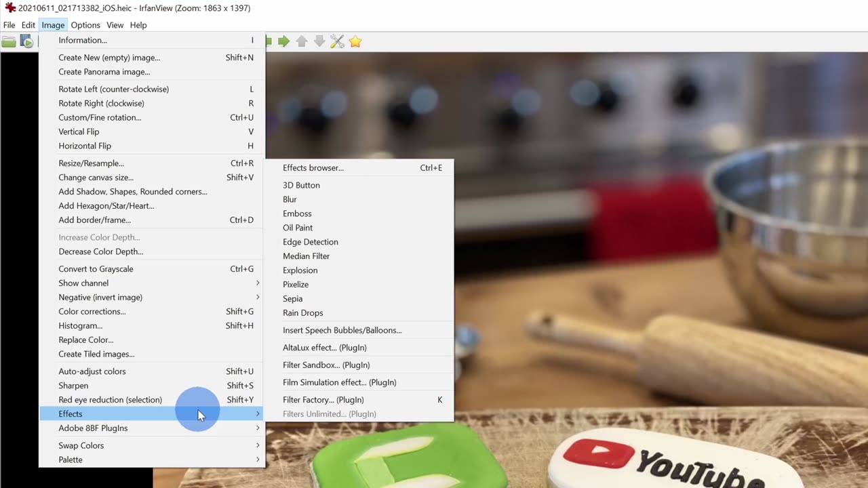
Task: Select Rotate Left (counter-clockwise)
Action: [151, 89]
